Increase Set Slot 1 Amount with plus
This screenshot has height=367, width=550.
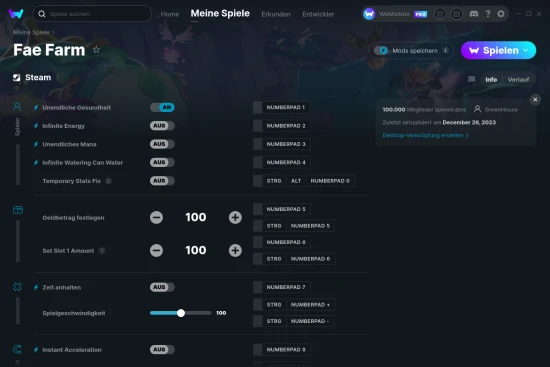coord(235,251)
